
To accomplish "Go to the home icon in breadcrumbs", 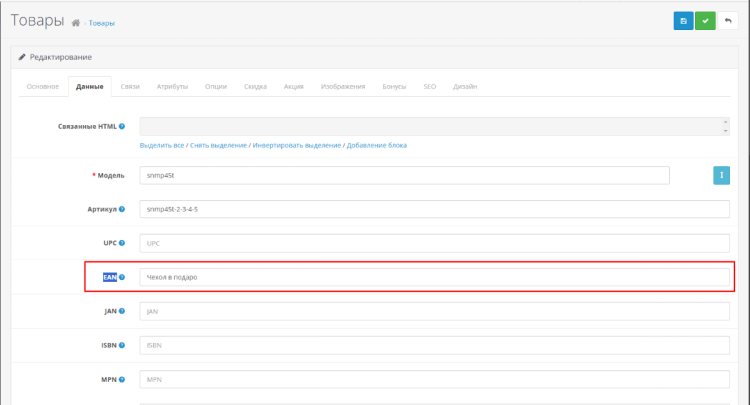I will 75,22.
